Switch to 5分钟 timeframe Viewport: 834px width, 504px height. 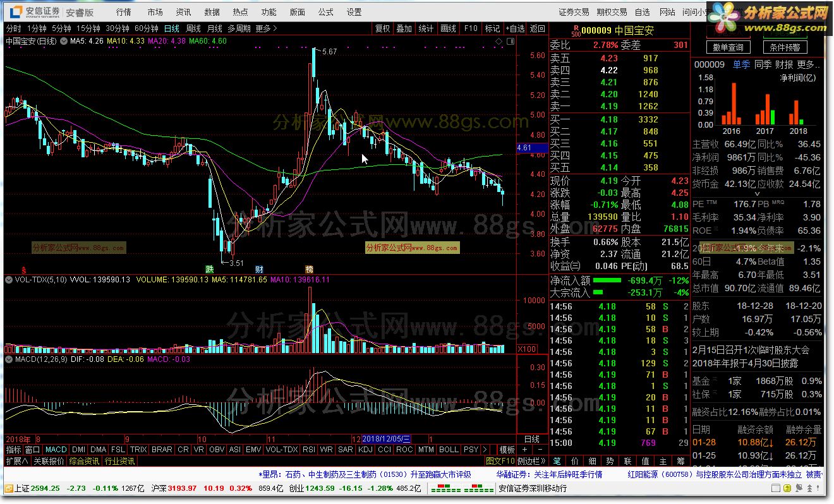click(x=61, y=28)
